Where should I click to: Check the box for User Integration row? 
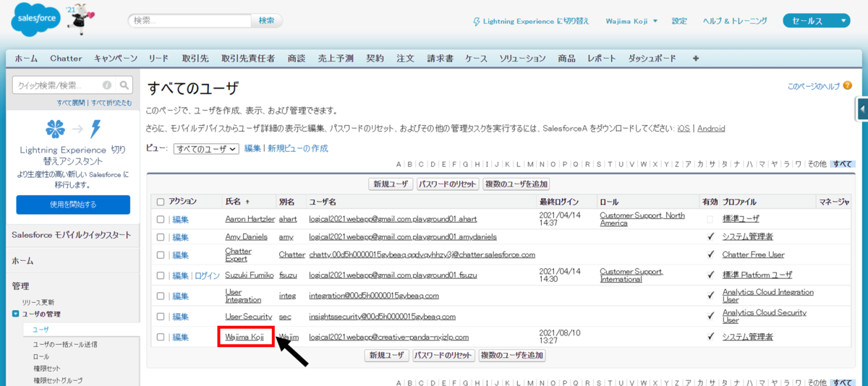(x=161, y=296)
